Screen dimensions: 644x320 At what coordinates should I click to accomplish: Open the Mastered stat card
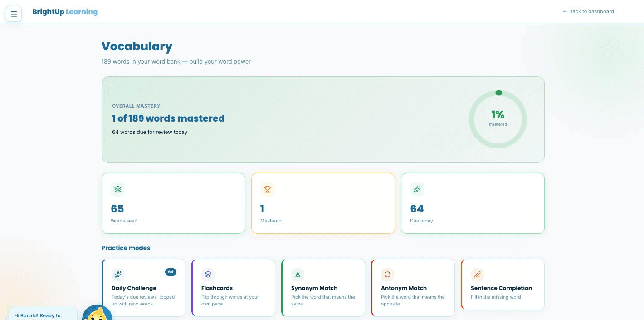click(x=323, y=203)
